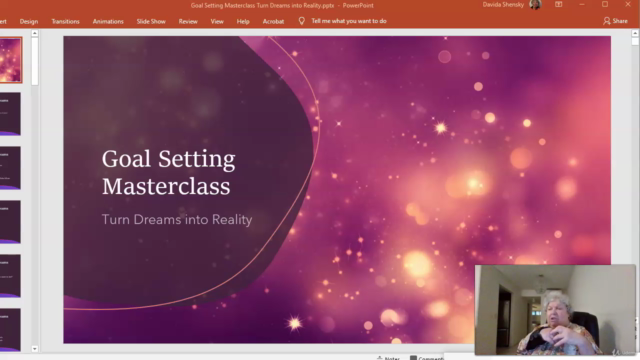
Task: Open the Slide Show tab
Action: point(151,21)
